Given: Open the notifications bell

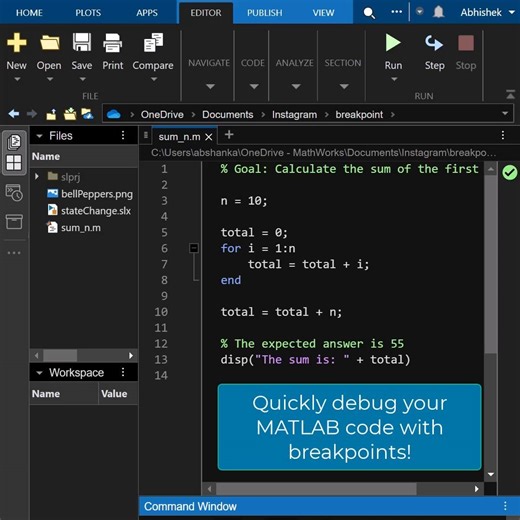Looking at the screenshot, I should (439, 12).
